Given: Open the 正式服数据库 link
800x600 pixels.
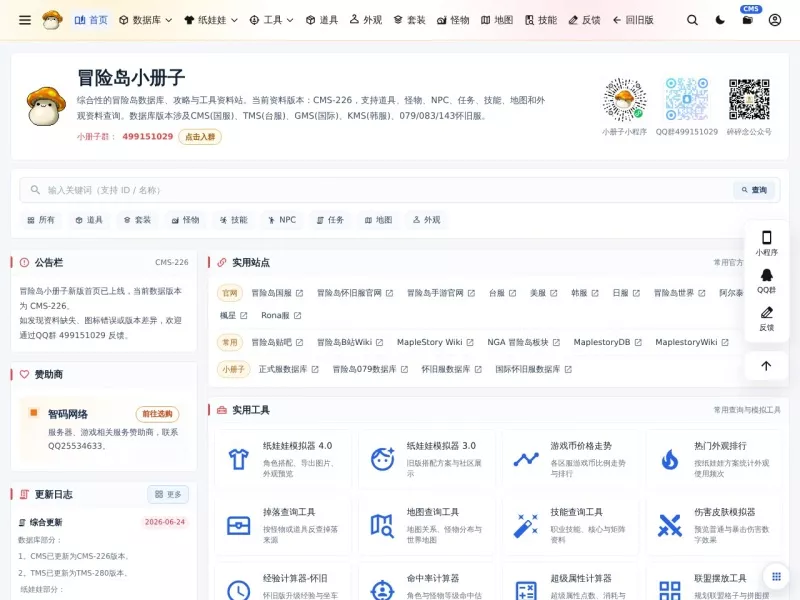Looking at the screenshot, I should point(288,369).
